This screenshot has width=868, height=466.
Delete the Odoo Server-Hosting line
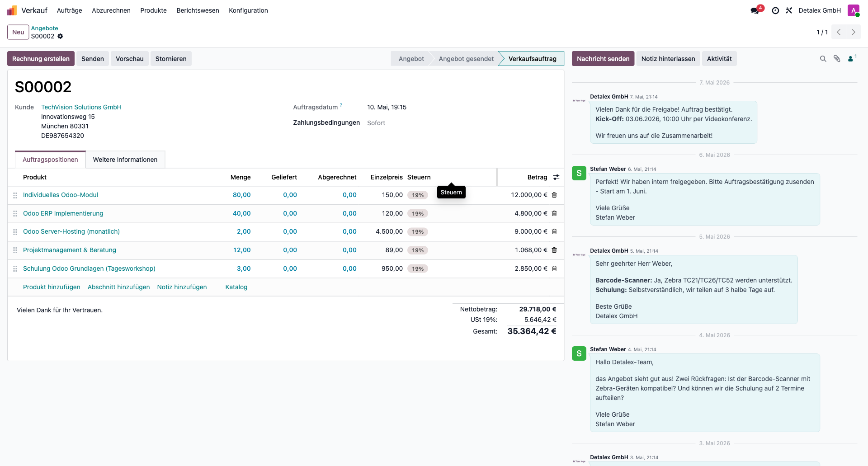pyautogui.click(x=554, y=231)
